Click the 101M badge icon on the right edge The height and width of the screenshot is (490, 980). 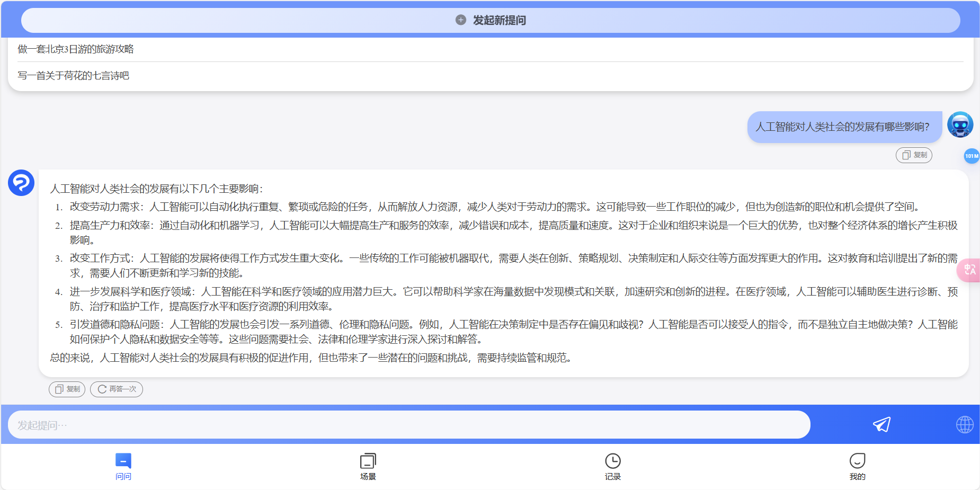[971, 156]
